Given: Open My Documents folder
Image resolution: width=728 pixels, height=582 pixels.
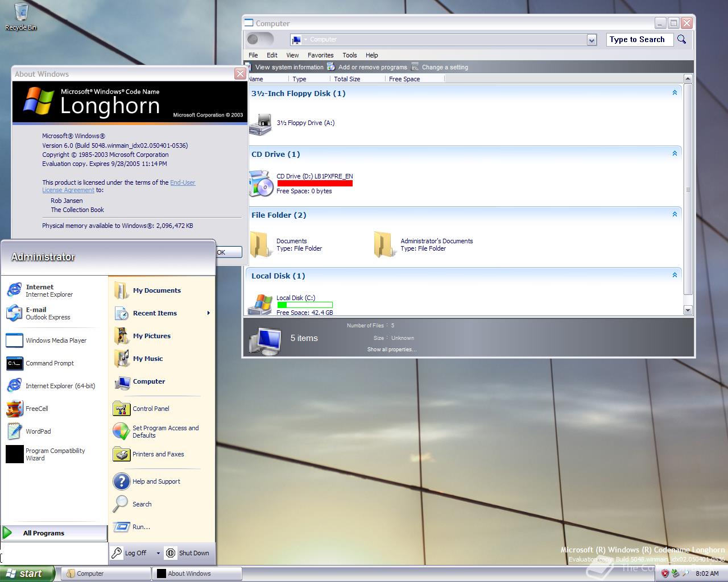Looking at the screenshot, I should (x=147, y=290).
